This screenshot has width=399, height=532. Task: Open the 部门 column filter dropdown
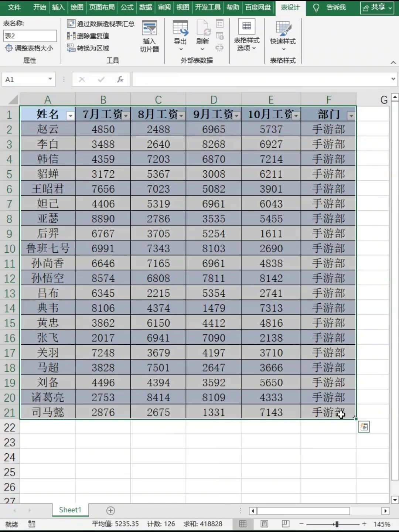[351, 116]
